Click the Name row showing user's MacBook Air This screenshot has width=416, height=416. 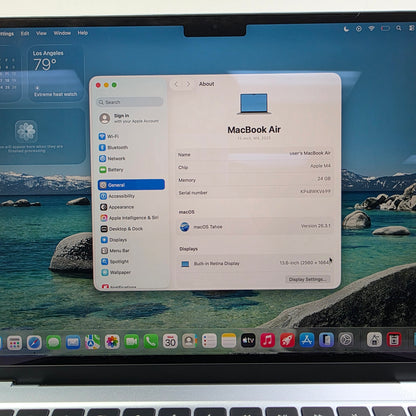[x=254, y=154]
